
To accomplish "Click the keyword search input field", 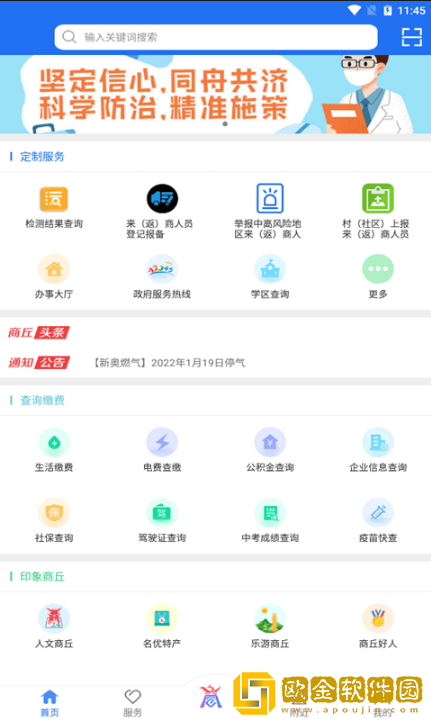I will (216, 37).
